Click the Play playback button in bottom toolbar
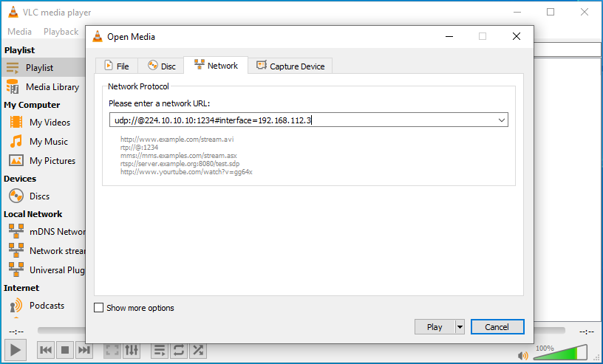603x364 pixels. coord(16,350)
